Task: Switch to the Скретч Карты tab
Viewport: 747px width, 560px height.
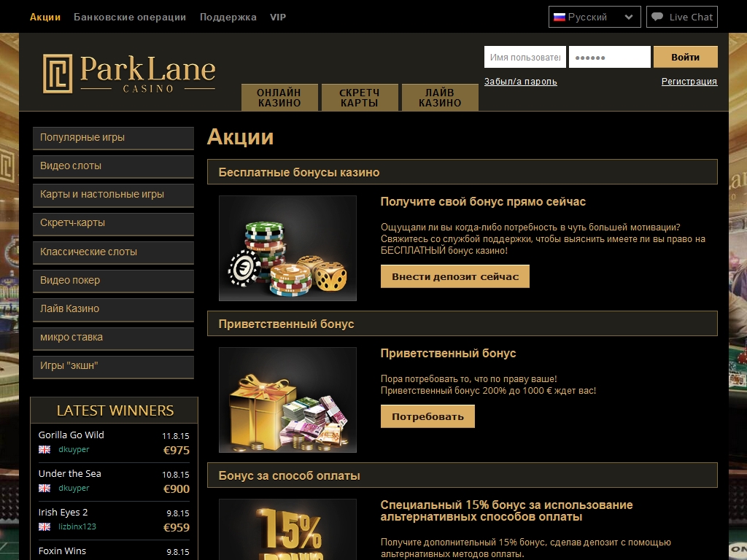Action: (360, 98)
